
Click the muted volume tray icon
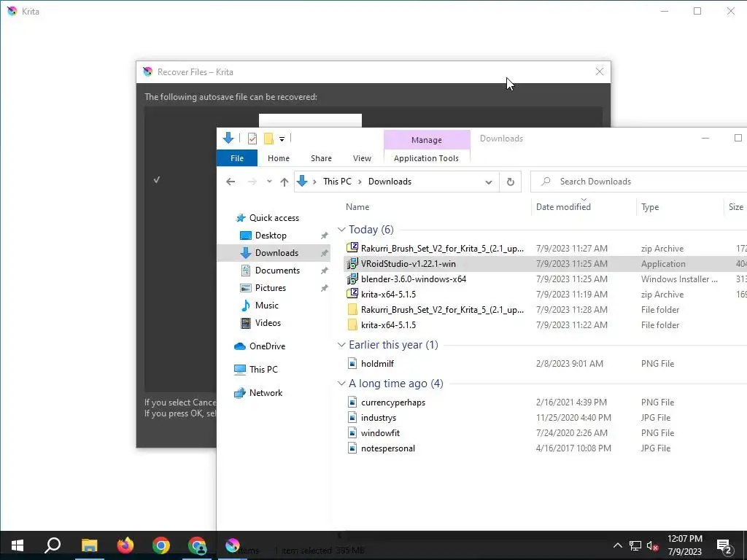click(x=653, y=545)
